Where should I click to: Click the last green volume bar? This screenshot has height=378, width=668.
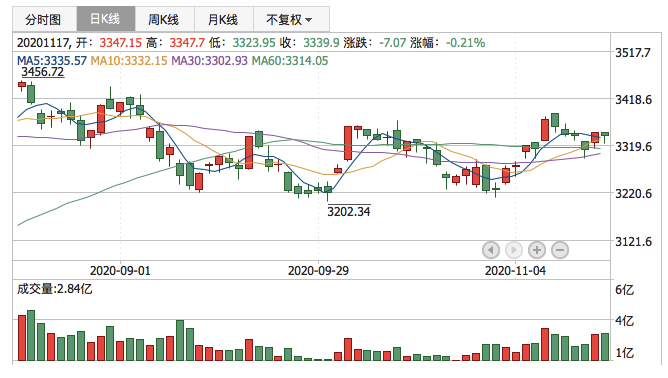coord(605,347)
